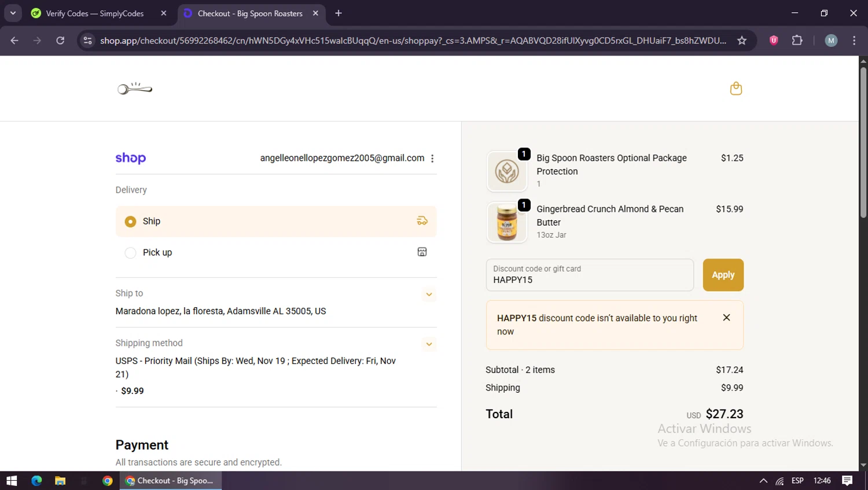Apply the discount code
This screenshot has width=868, height=490.
(x=723, y=275)
